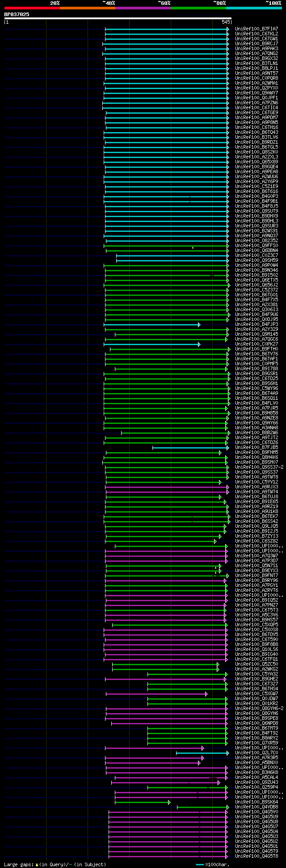This screenshot has height=868, width=286.
Task: Open hit UniRef100_B7FIA7
Action: 257,29
